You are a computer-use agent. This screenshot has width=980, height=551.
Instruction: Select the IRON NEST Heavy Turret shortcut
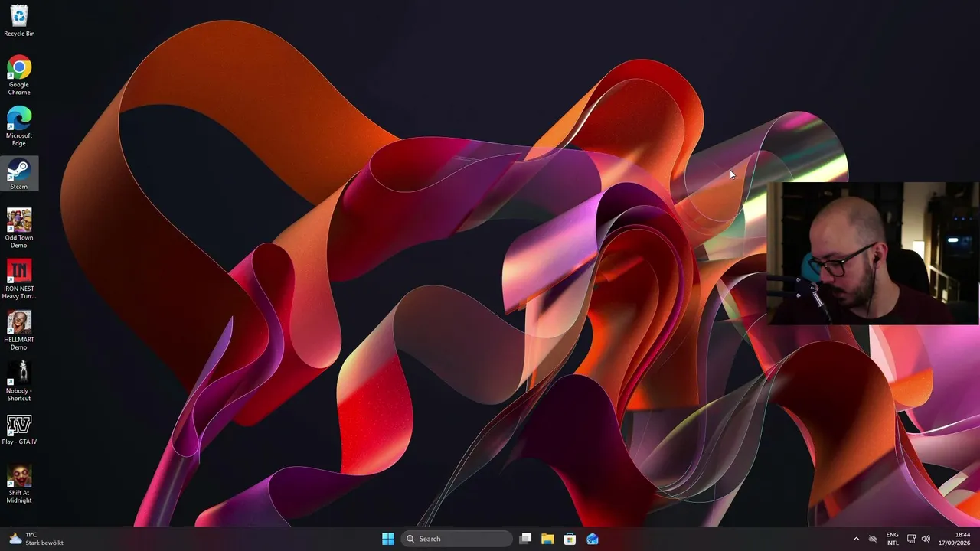[x=19, y=279]
